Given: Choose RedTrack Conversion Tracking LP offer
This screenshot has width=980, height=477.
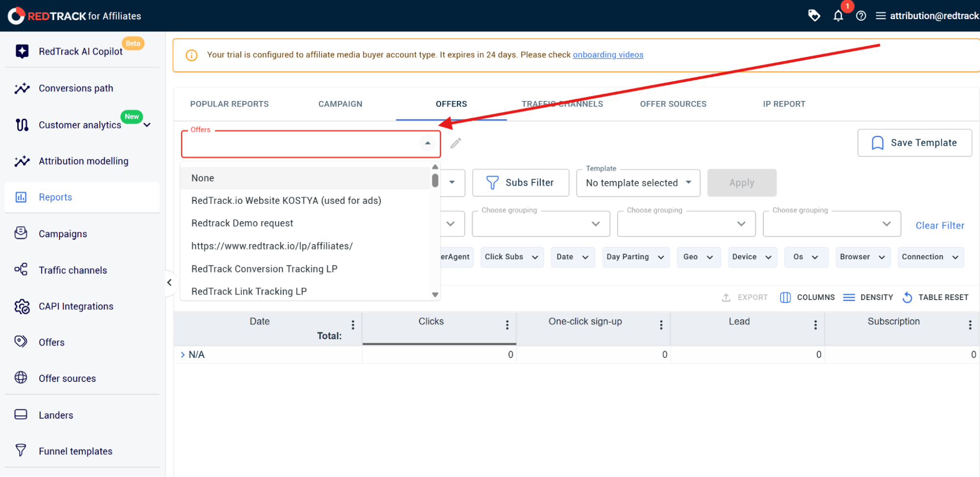Looking at the screenshot, I should [x=305, y=269].
